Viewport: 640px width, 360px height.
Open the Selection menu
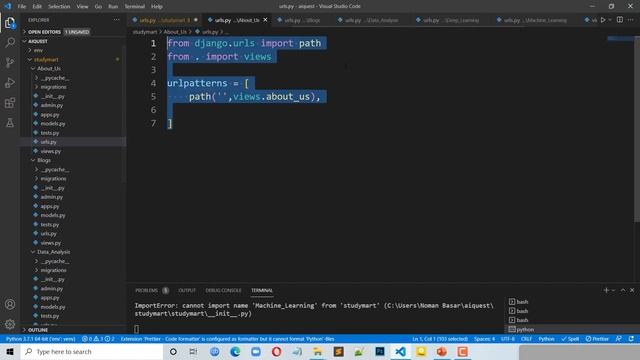[x=59, y=7]
